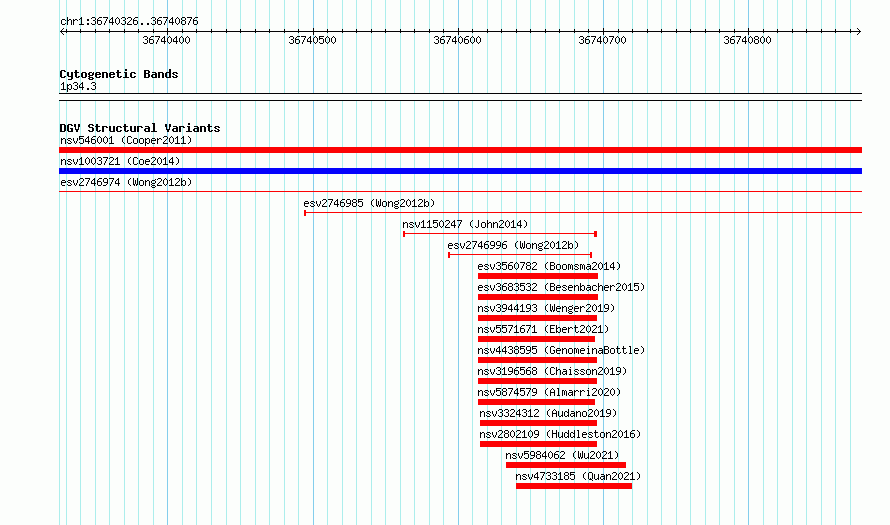The height and width of the screenshot is (525, 890).
Task: Click the nsv3196568 (Chaisson2019) red bar
Action: 537,381
